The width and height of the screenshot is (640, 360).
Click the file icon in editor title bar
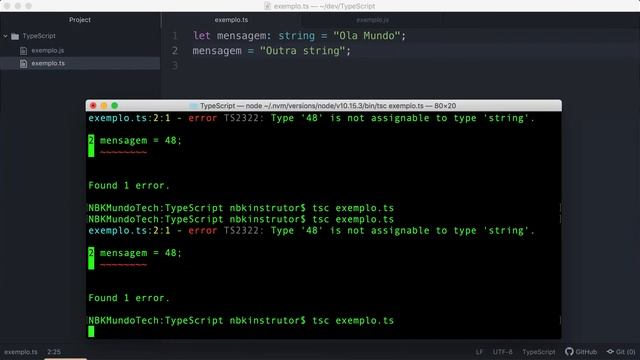[x=267, y=6]
